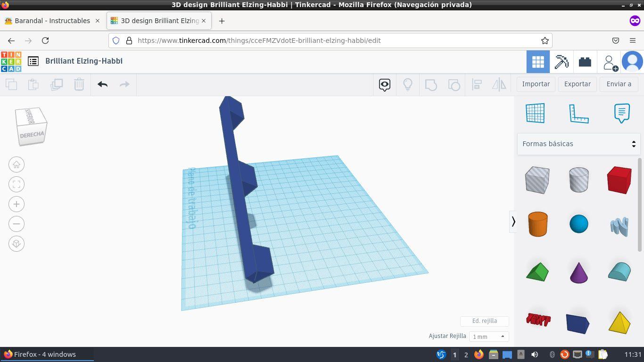Open the volume control in system tray
The height and width of the screenshot is (362, 644).
[x=534, y=354]
